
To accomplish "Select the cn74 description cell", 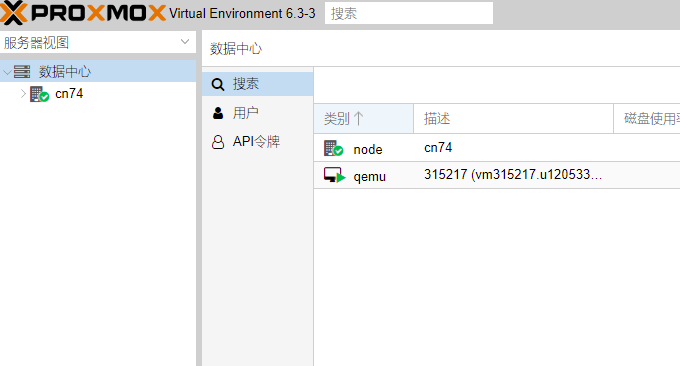I will [x=438, y=148].
